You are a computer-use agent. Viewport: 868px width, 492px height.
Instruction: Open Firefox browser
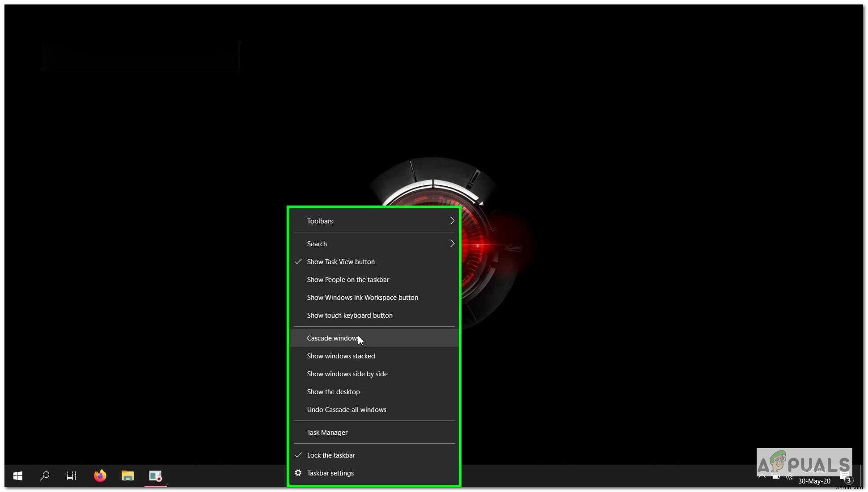tap(100, 475)
